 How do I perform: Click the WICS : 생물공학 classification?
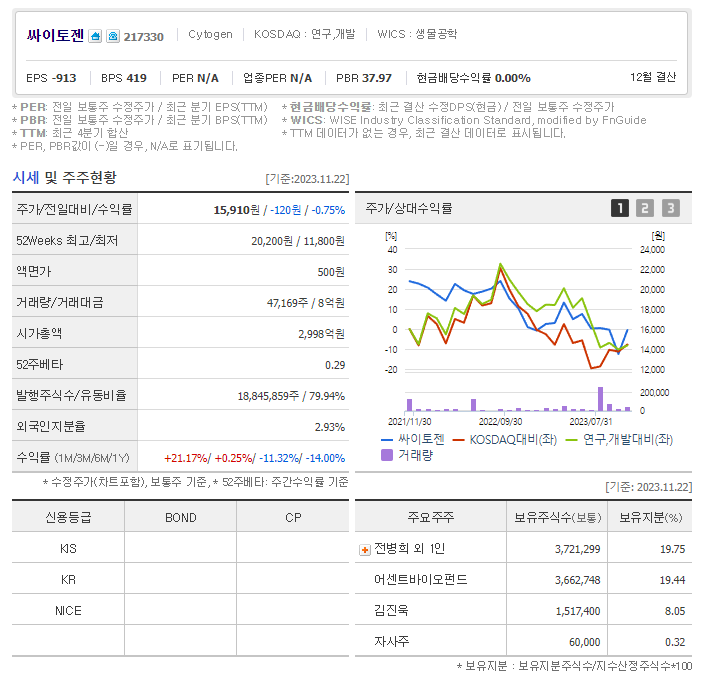coord(417,34)
